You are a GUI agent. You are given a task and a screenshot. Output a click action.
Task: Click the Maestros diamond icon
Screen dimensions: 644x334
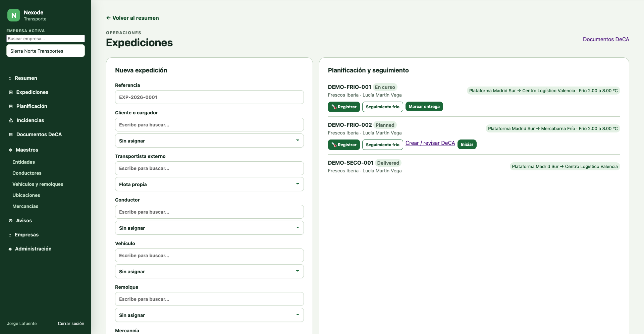11,150
